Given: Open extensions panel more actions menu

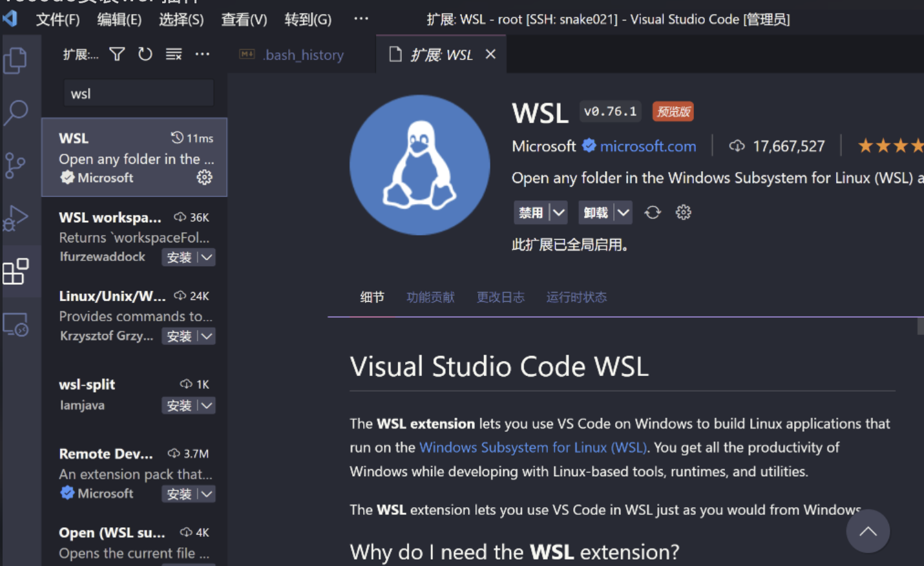Looking at the screenshot, I should click(x=202, y=54).
